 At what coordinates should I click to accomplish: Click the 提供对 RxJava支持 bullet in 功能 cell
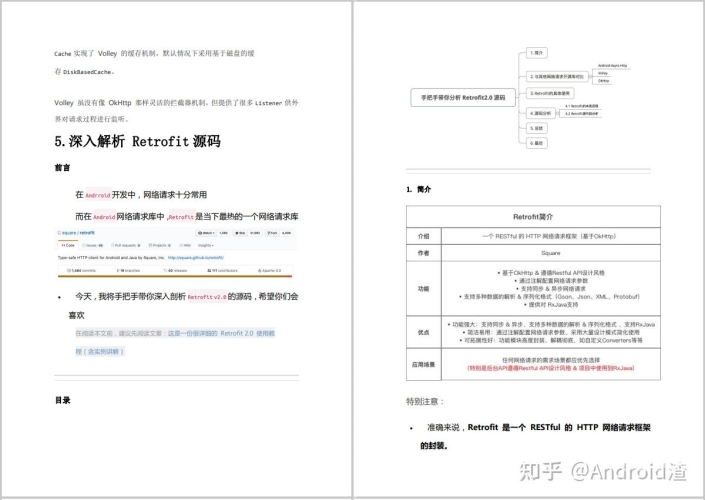[x=551, y=305]
